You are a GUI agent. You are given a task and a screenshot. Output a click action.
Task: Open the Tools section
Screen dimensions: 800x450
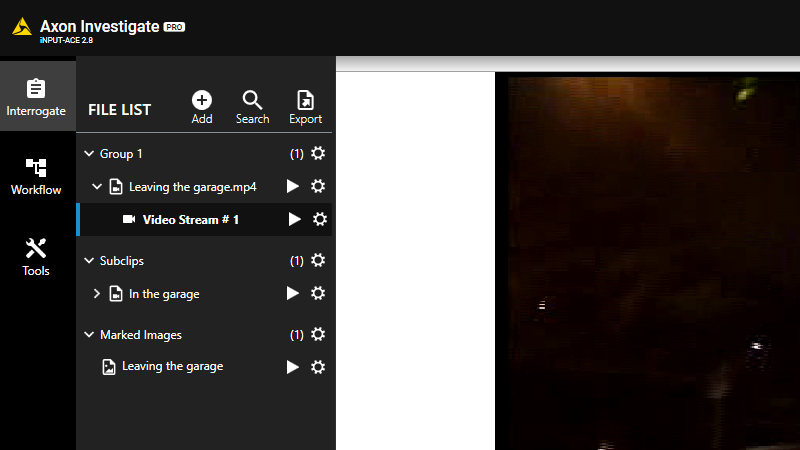36,257
